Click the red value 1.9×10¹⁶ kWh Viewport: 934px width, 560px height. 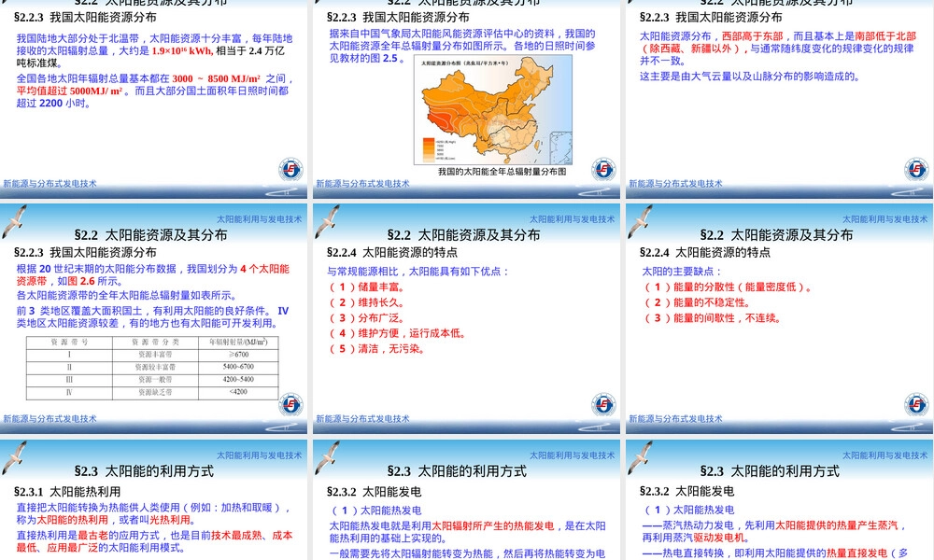click(x=182, y=51)
